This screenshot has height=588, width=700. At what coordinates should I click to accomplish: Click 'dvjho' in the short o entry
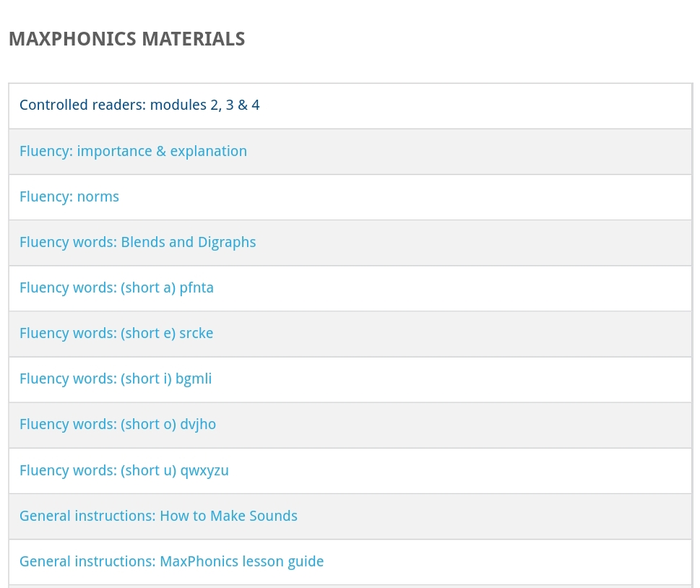point(198,424)
